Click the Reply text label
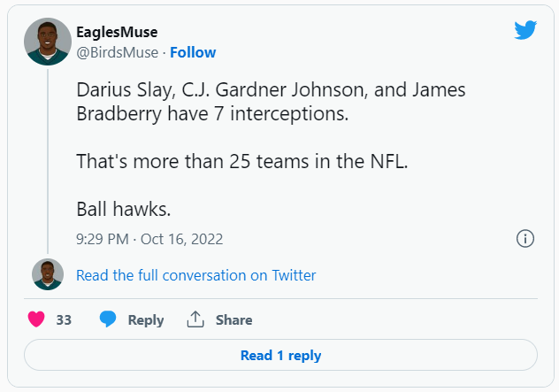This screenshot has width=559, height=392. [146, 320]
